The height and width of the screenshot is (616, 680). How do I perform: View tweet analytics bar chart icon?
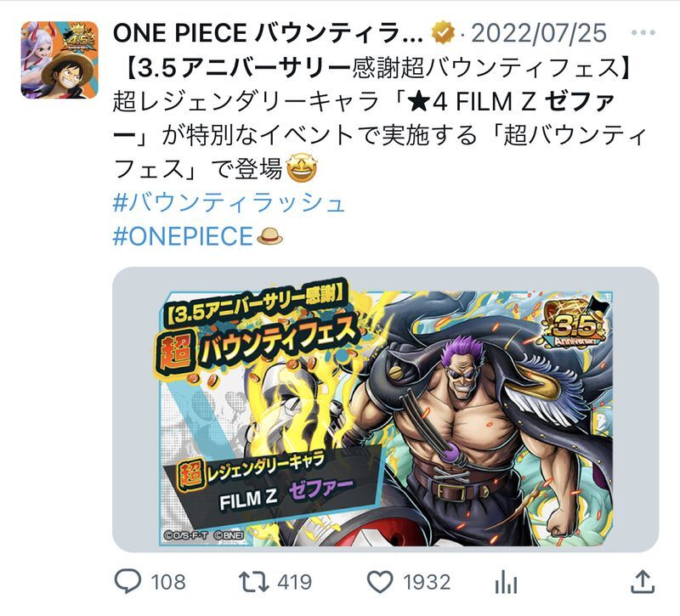click(x=506, y=582)
